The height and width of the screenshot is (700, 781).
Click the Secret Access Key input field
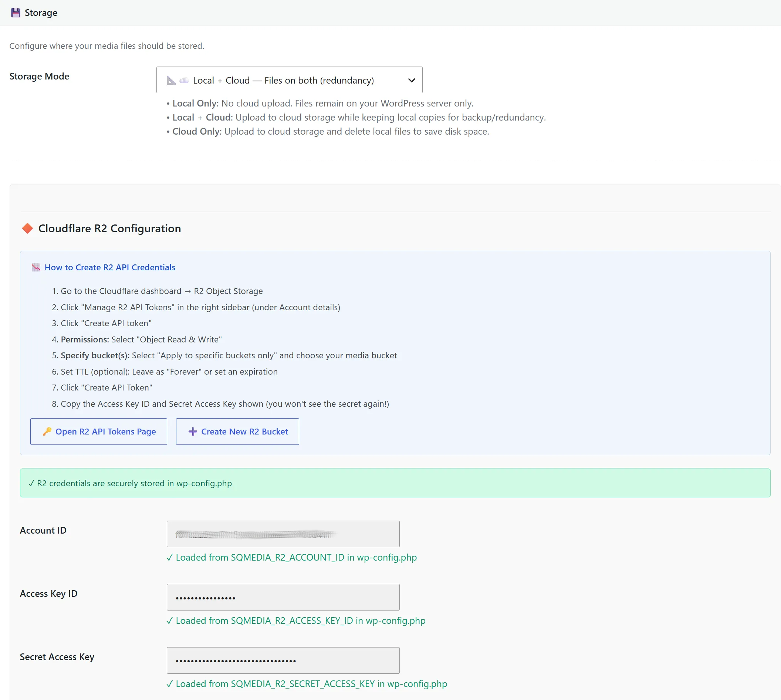point(283,660)
